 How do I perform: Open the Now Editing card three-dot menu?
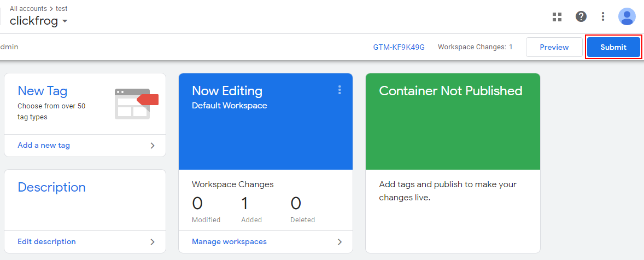click(x=339, y=90)
